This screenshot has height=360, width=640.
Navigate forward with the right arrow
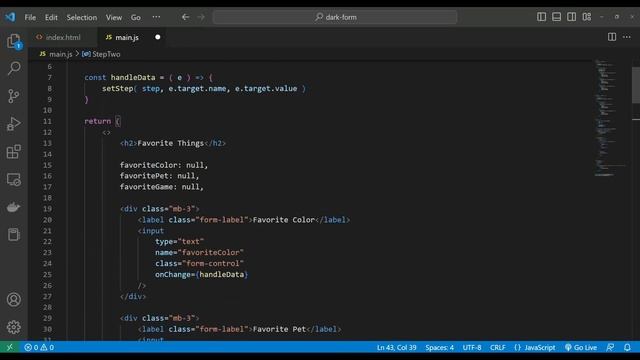tap(201, 17)
